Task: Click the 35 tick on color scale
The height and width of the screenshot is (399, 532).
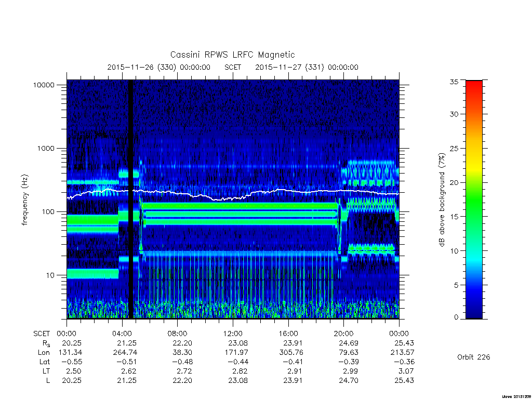Action: click(x=454, y=82)
